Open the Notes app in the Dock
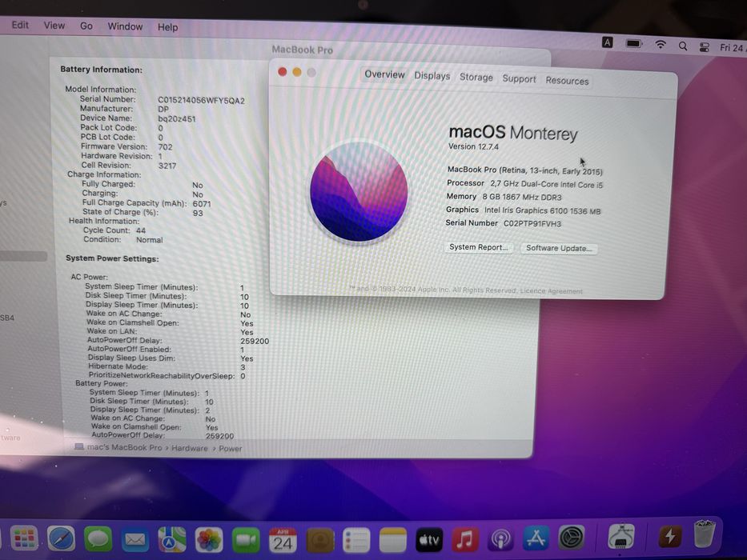The width and height of the screenshot is (747, 560). (x=393, y=541)
